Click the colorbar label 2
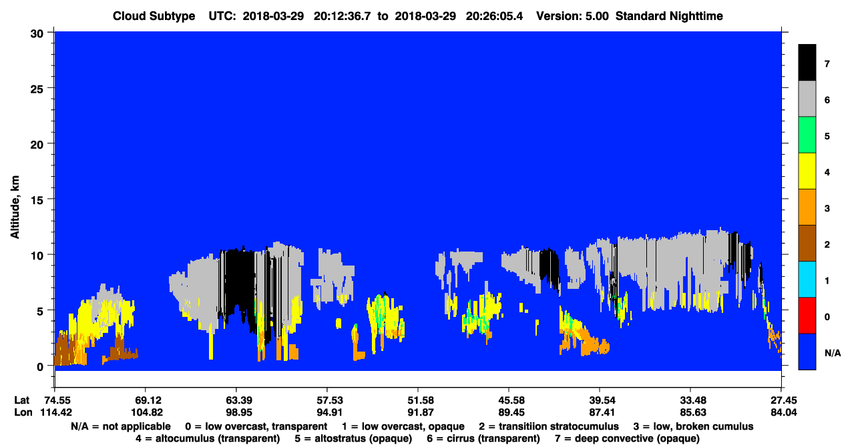Viewport: 868px width, 445px height. pyautogui.click(x=827, y=244)
